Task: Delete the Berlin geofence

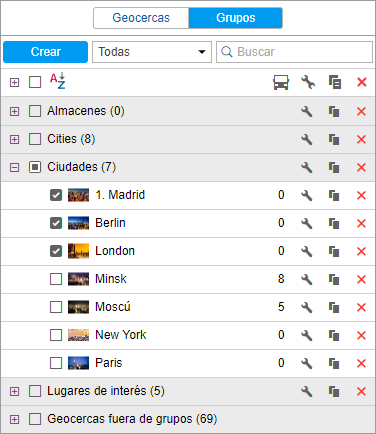Action: (x=361, y=223)
